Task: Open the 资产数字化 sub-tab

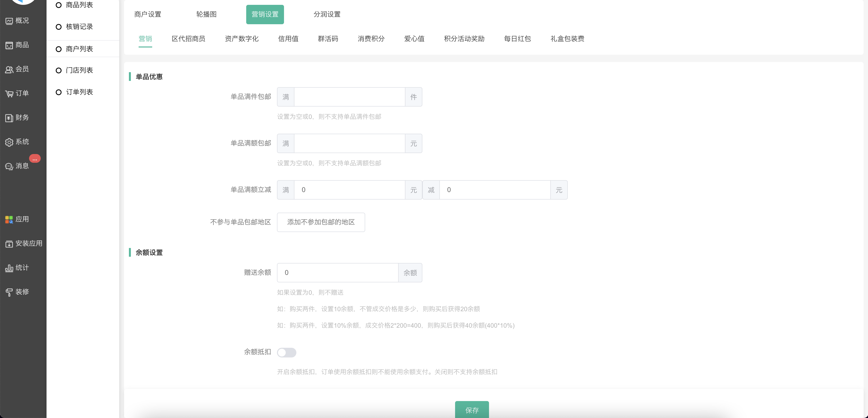Action: (242, 39)
